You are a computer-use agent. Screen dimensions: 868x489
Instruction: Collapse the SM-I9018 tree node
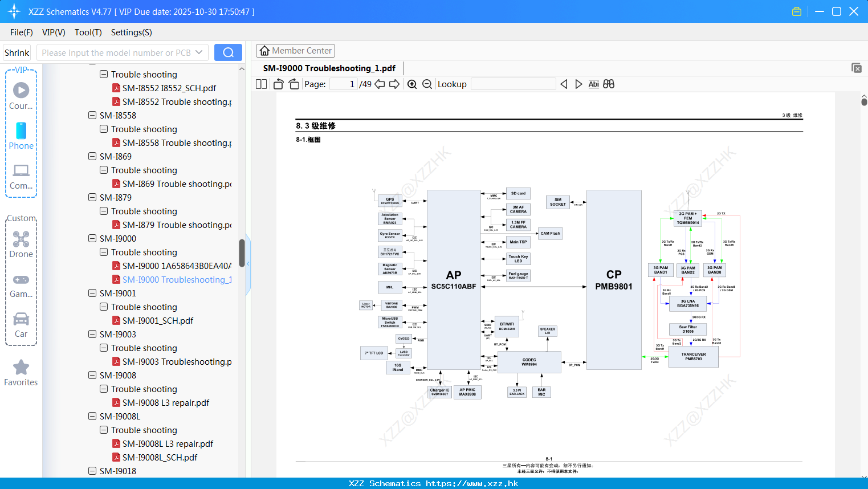click(92, 471)
